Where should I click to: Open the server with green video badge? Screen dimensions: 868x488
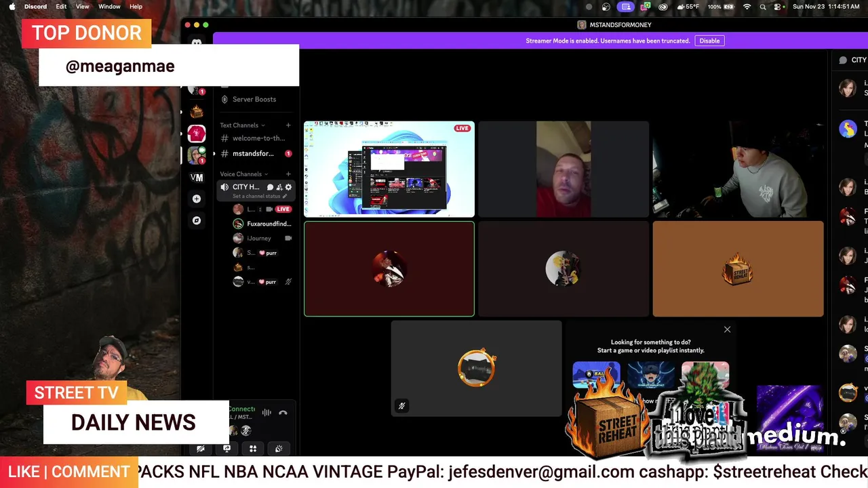(x=197, y=156)
